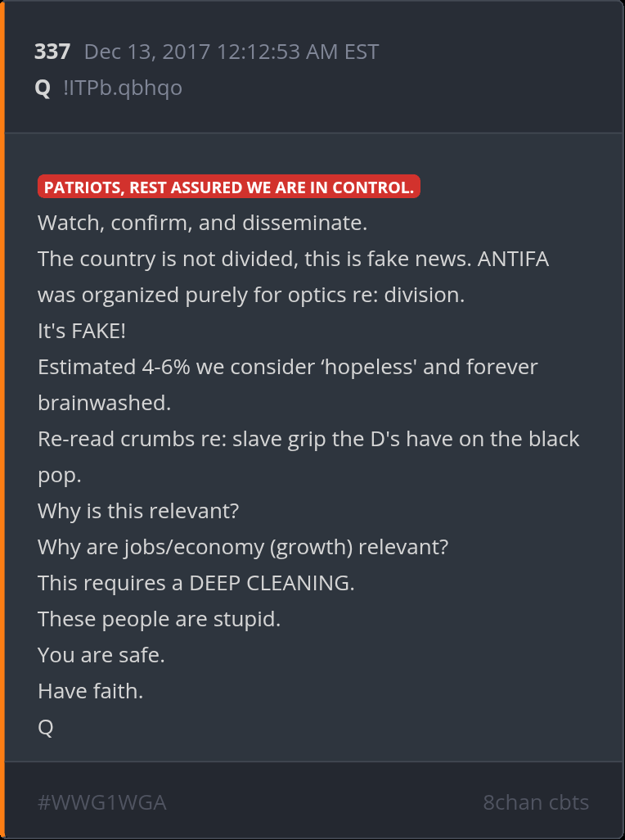Click the tripcode !ITPb.qbhqo

(x=123, y=88)
